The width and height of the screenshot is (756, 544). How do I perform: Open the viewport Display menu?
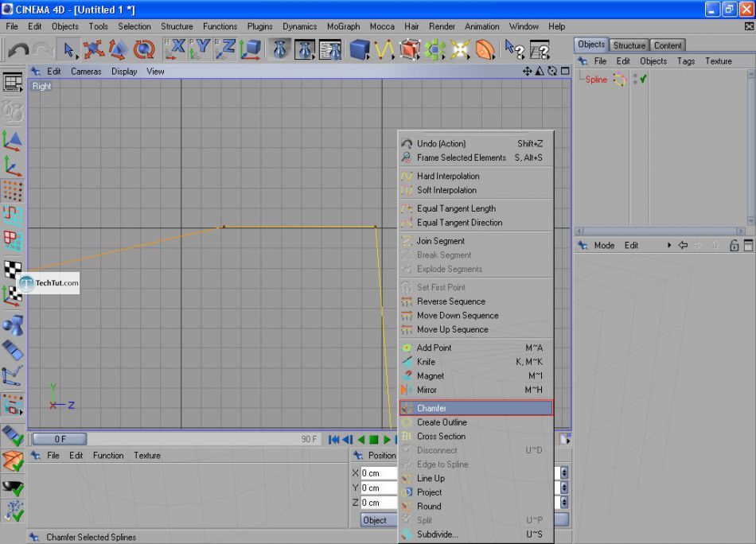(x=124, y=72)
